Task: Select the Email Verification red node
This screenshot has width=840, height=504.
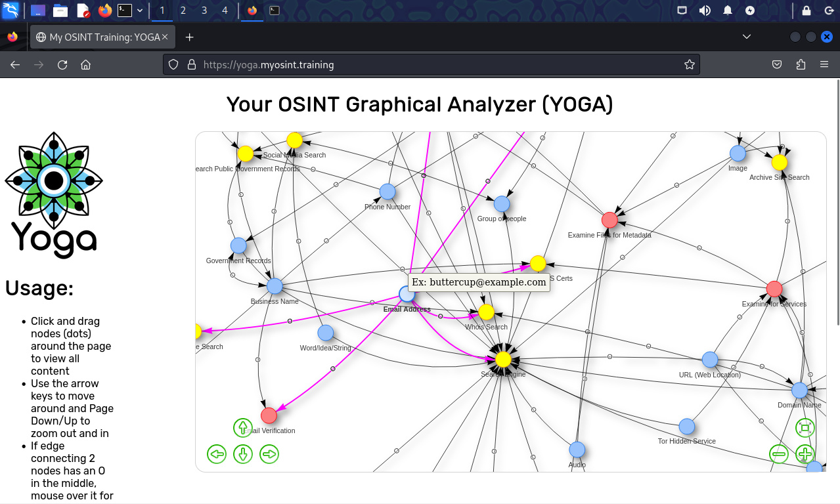Action: point(269,415)
